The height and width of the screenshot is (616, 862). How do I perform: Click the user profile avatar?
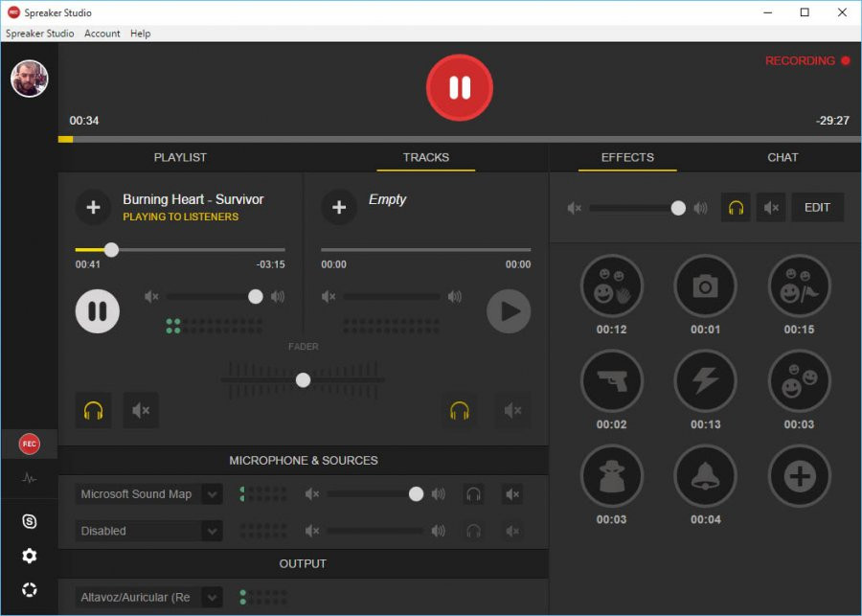[x=30, y=79]
